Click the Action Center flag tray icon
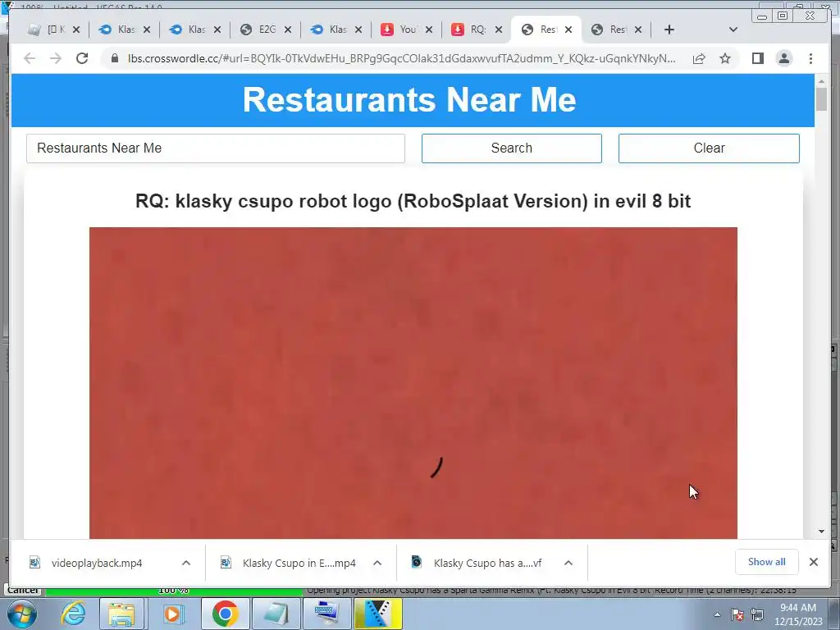The height and width of the screenshot is (630, 840). click(x=737, y=615)
